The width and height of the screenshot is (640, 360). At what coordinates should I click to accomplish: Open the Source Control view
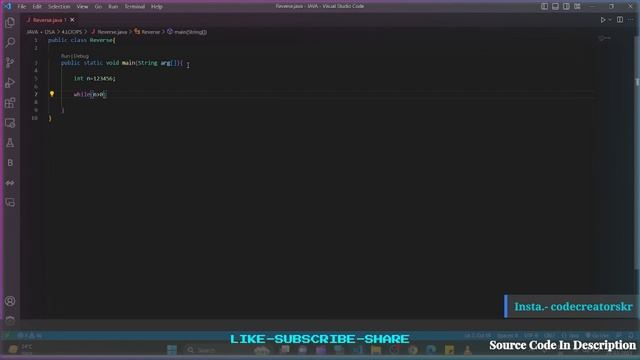[10, 62]
